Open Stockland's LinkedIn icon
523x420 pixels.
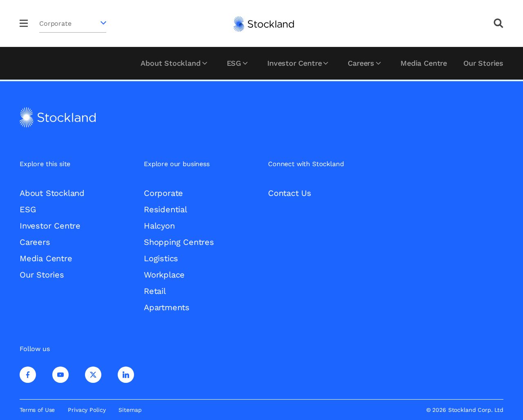pos(126,375)
